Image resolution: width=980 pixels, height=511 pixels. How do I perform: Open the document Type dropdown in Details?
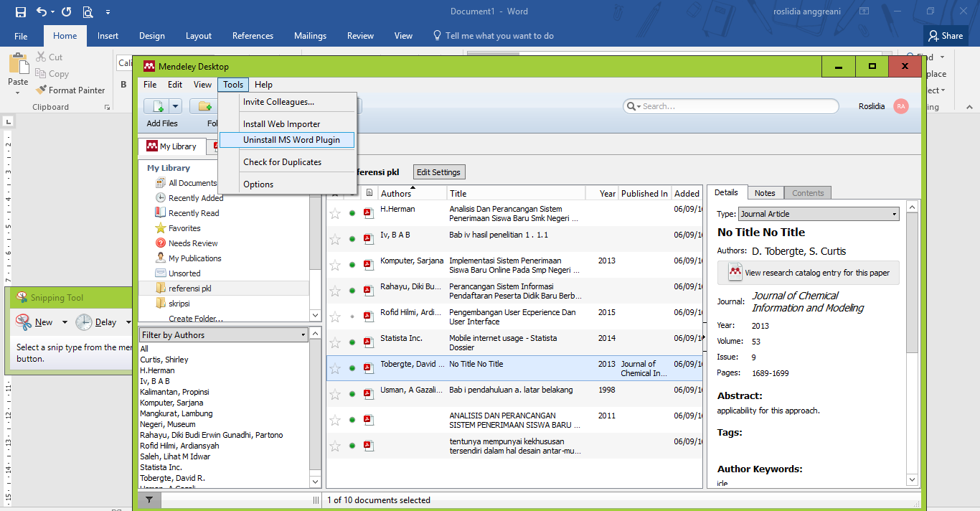coord(819,214)
